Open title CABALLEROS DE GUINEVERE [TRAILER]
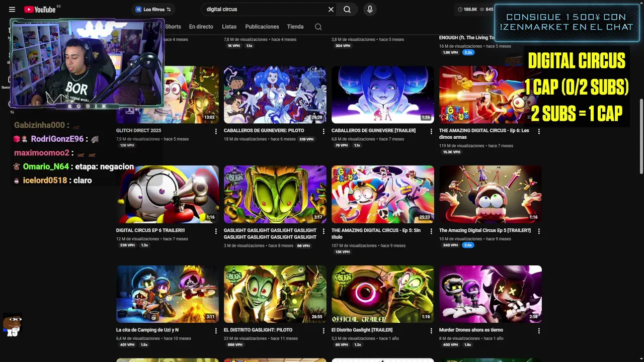The image size is (644, 362). (x=373, y=131)
